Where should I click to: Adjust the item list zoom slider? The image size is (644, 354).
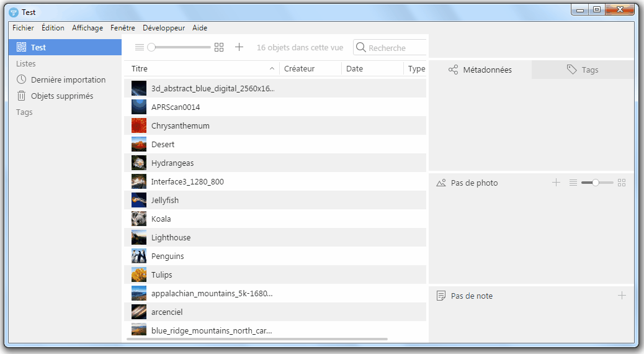pyautogui.click(x=179, y=47)
